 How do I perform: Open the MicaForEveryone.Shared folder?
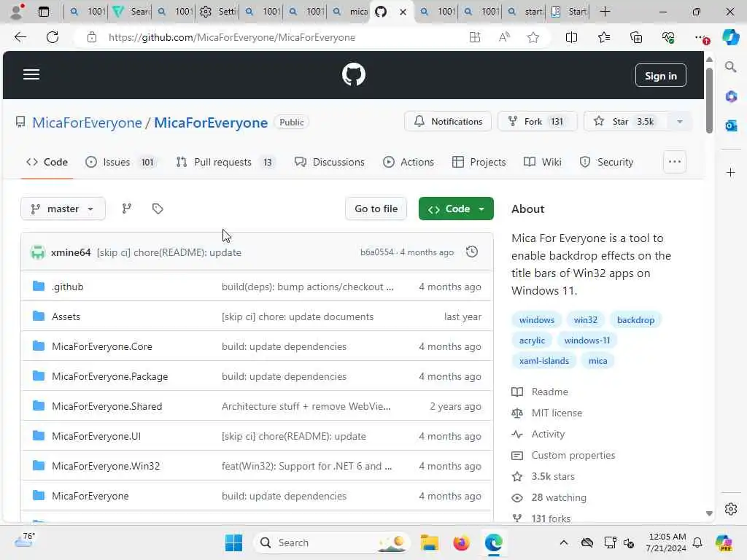107,406
